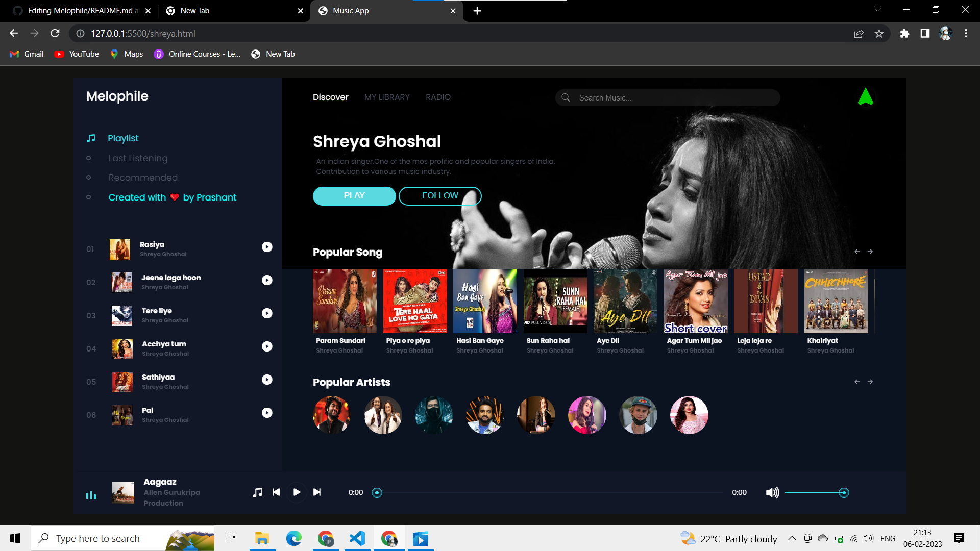Toggle playback with center Play button
This screenshot has height=551, width=980.
(297, 492)
